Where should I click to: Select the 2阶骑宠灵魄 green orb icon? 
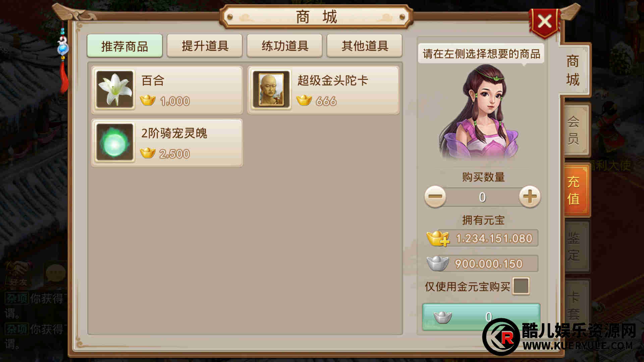[x=115, y=142]
